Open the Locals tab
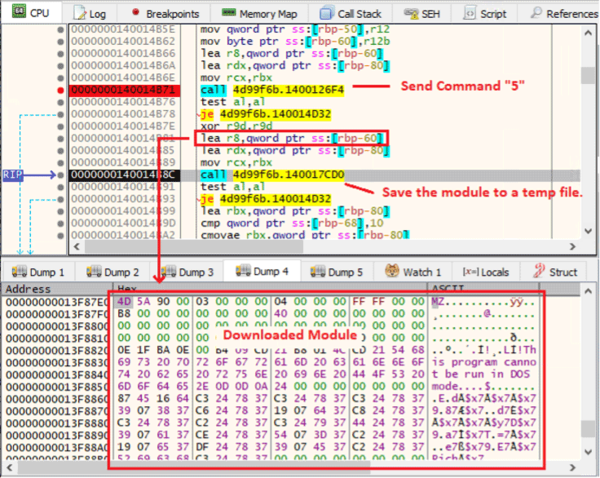600x478 pixels. [486, 272]
